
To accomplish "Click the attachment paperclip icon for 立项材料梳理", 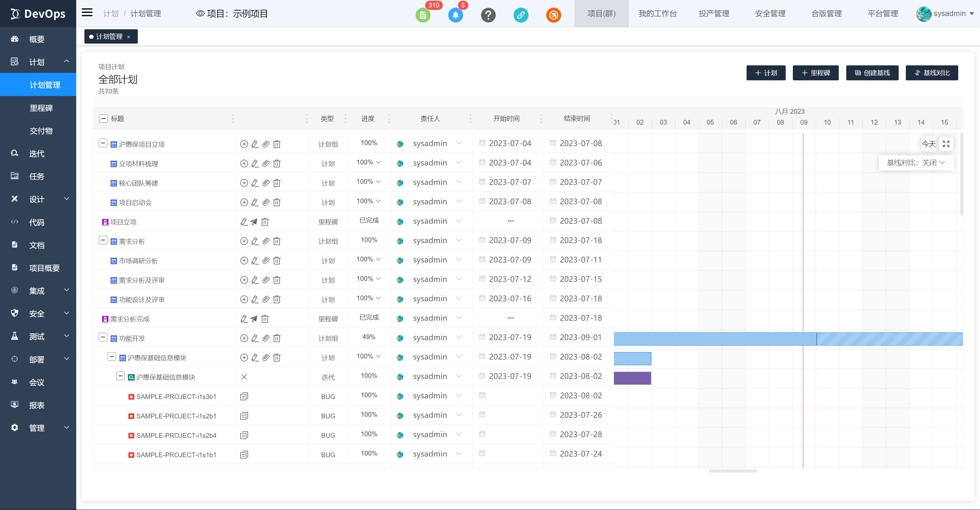I will (x=266, y=163).
